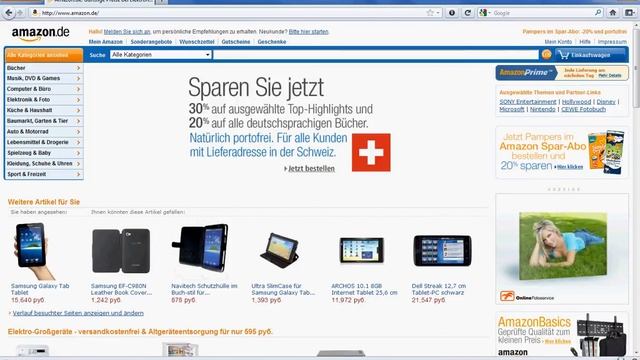
Task: Expand Computer & Büro category
Action: click(x=44, y=89)
